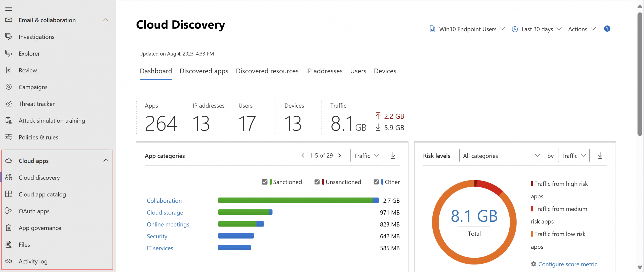Open the IP addresses tab
The height and width of the screenshot is (272, 644).
[324, 71]
